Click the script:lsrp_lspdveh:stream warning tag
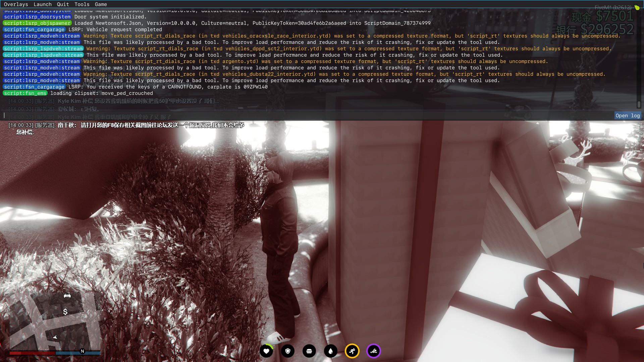This screenshot has height=362, width=644. [43, 49]
